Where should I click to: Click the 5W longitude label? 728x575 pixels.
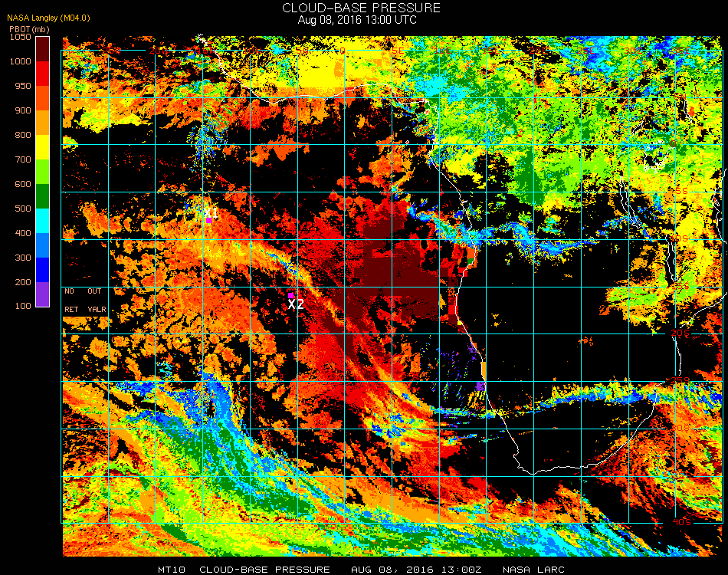302,51
